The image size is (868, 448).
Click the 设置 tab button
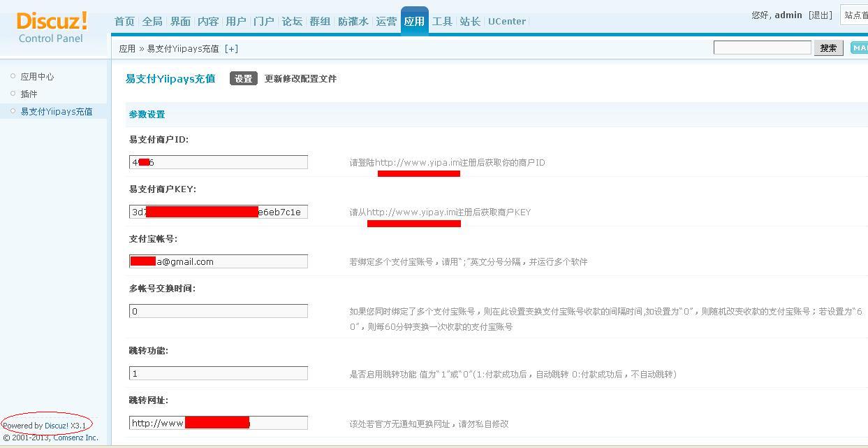[x=244, y=78]
